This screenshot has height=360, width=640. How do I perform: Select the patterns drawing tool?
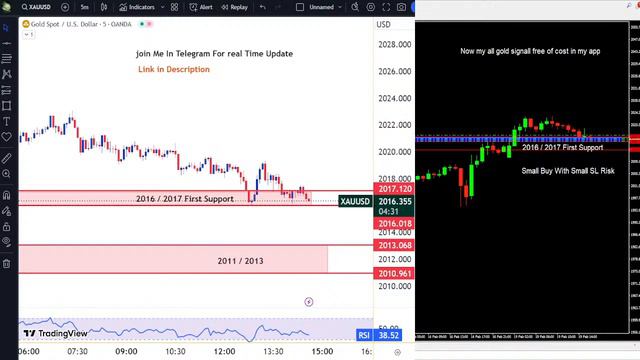(6, 74)
